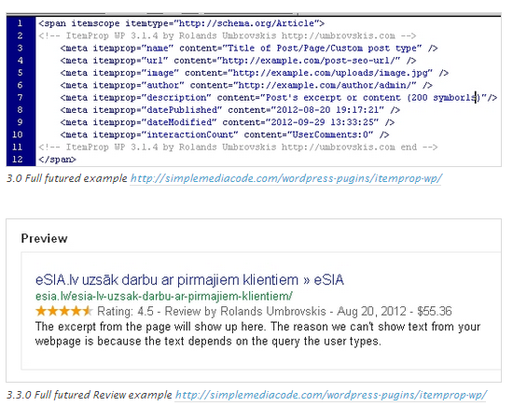Viewport: 513px width, 420px height.
Task: Open the simplemediacode link under 3.0 example
Action: coord(286,178)
